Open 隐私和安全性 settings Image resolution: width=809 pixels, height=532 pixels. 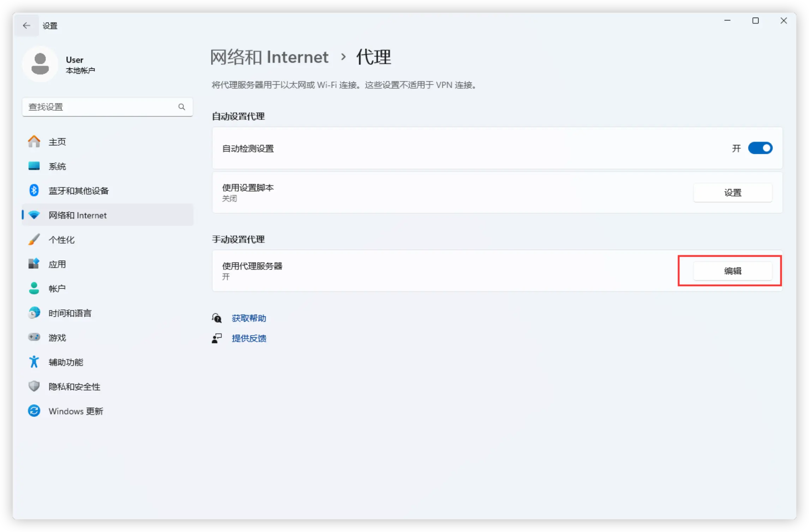coord(108,386)
